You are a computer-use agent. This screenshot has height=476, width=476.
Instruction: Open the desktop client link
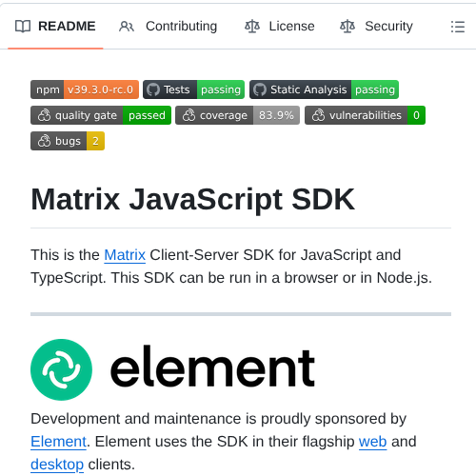[x=57, y=465]
